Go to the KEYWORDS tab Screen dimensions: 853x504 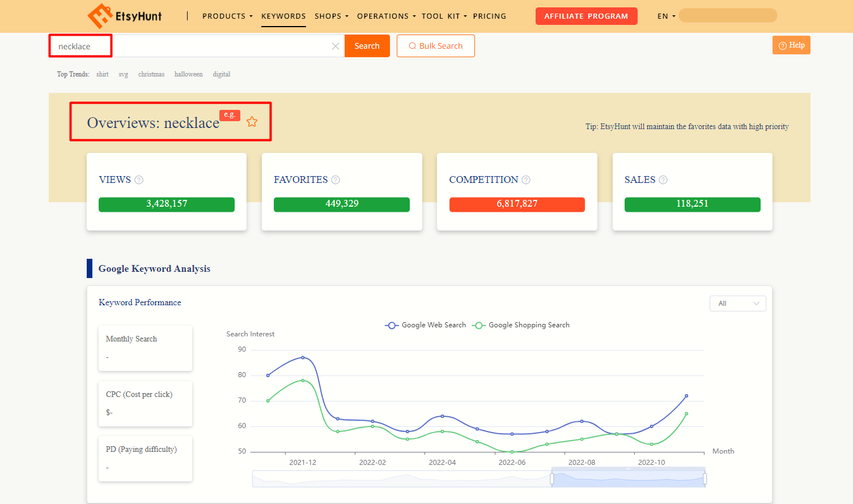[x=283, y=16]
